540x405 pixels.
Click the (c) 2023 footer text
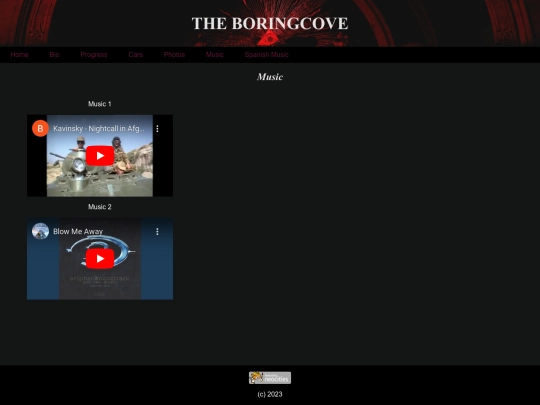[x=270, y=394]
